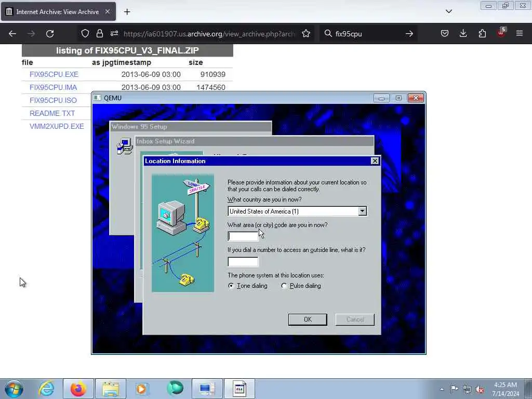The height and width of the screenshot is (399, 532).
Task: Click the QEMU window title icon
Action: tap(97, 98)
